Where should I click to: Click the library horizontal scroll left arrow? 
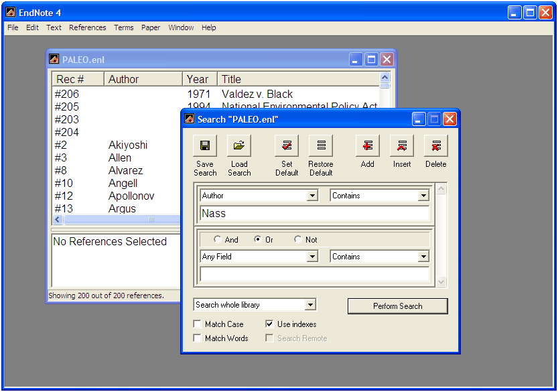(58, 219)
